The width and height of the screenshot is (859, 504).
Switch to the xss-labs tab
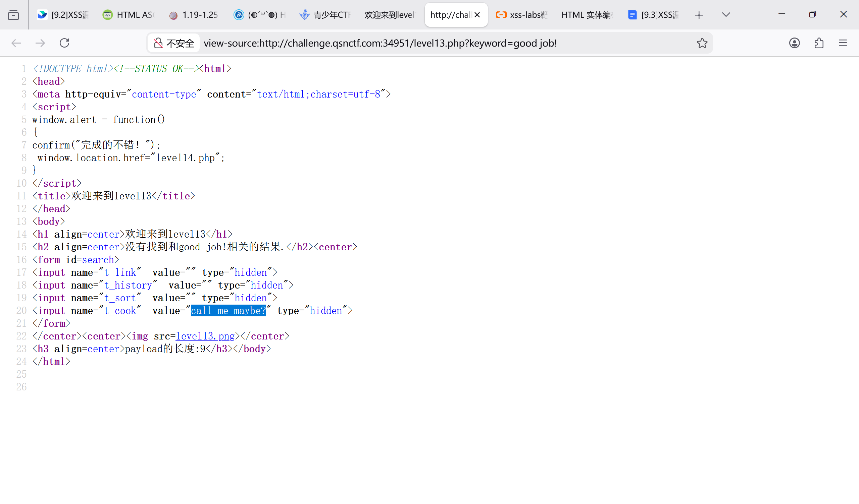click(x=521, y=15)
